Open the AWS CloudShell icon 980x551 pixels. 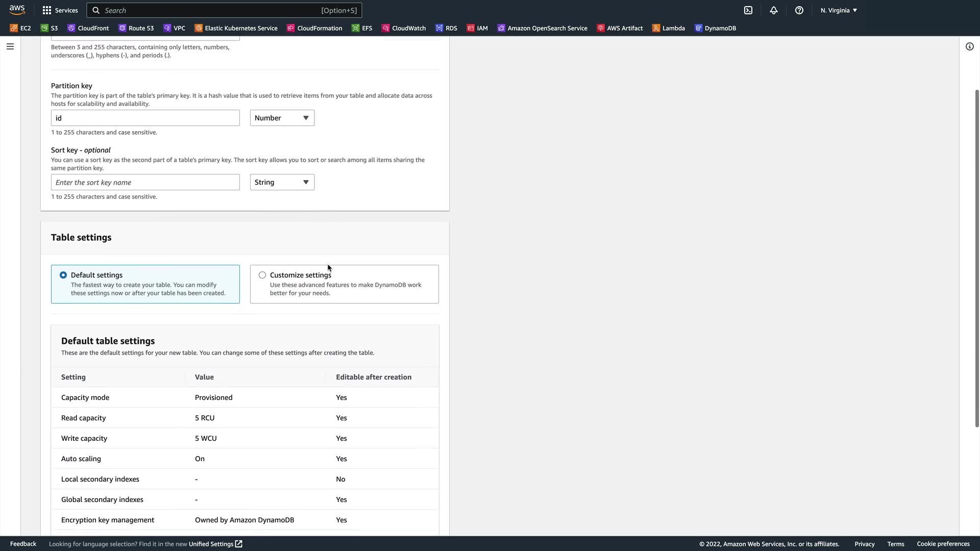pos(748,10)
